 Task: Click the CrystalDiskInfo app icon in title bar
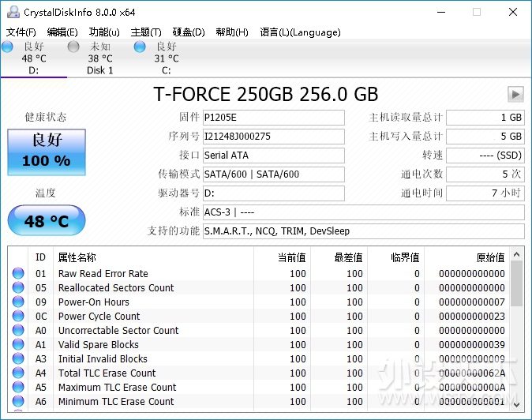point(13,12)
